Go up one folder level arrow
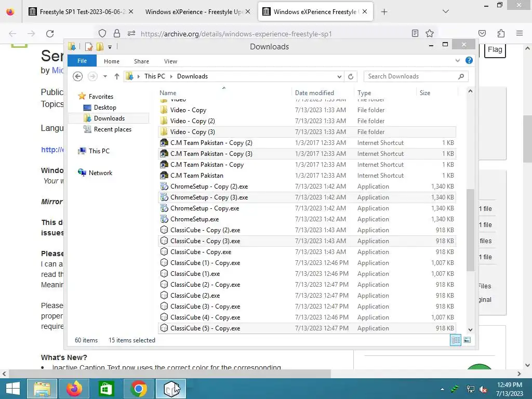The image size is (532, 399). point(117,76)
